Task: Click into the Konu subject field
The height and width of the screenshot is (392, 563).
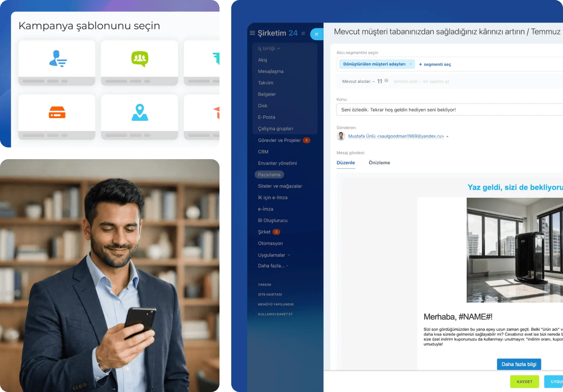Action: [x=449, y=110]
